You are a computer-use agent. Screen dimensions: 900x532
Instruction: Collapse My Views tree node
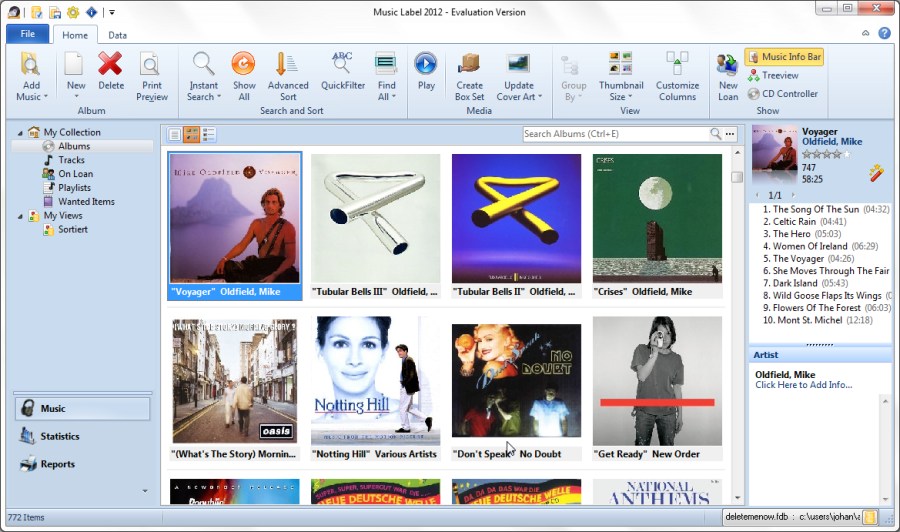(20, 216)
